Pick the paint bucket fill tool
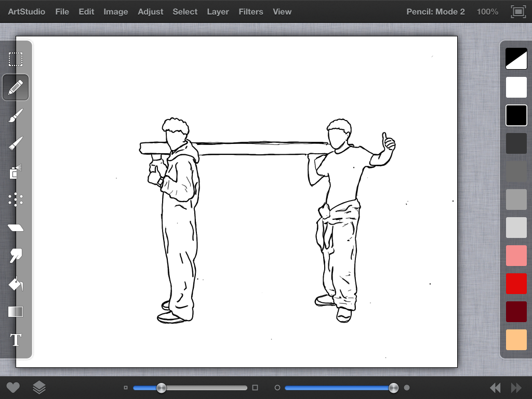This screenshot has width=532, height=399. pos(16,284)
